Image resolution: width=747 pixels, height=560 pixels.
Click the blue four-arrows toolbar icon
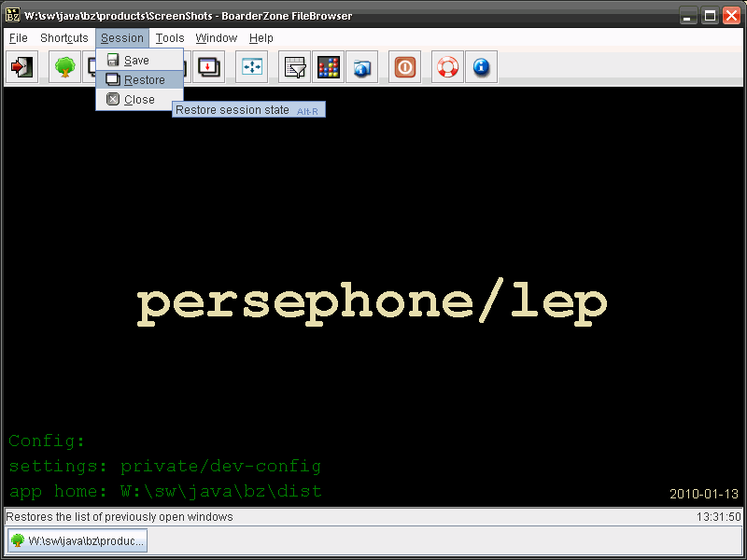[251, 67]
